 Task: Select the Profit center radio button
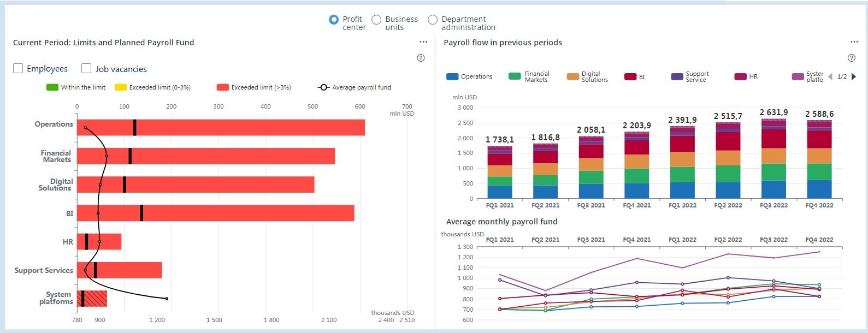coord(334,20)
